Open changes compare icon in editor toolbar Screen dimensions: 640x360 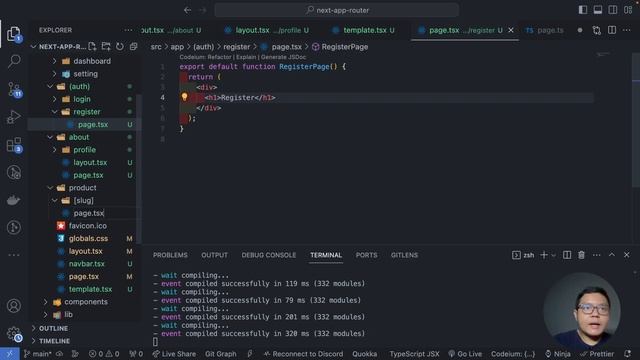tap(597, 30)
